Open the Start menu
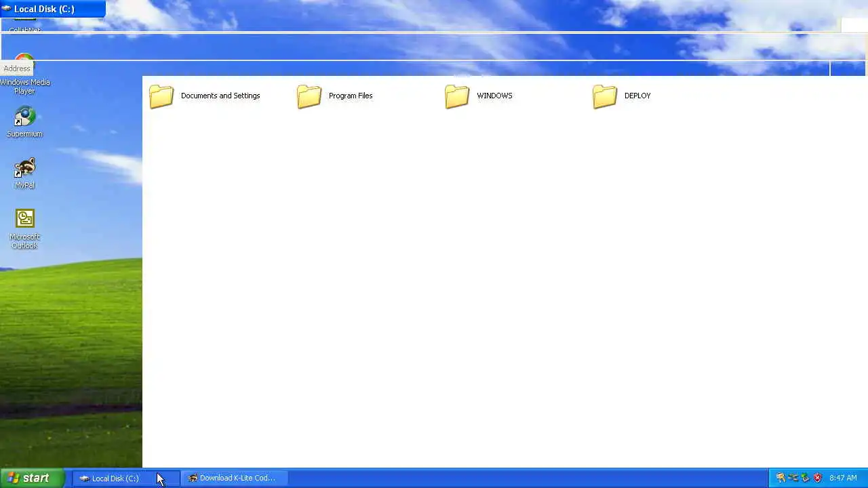The width and height of the screenshot is (868, 488). pyautogui.click(x=32, y=478)
